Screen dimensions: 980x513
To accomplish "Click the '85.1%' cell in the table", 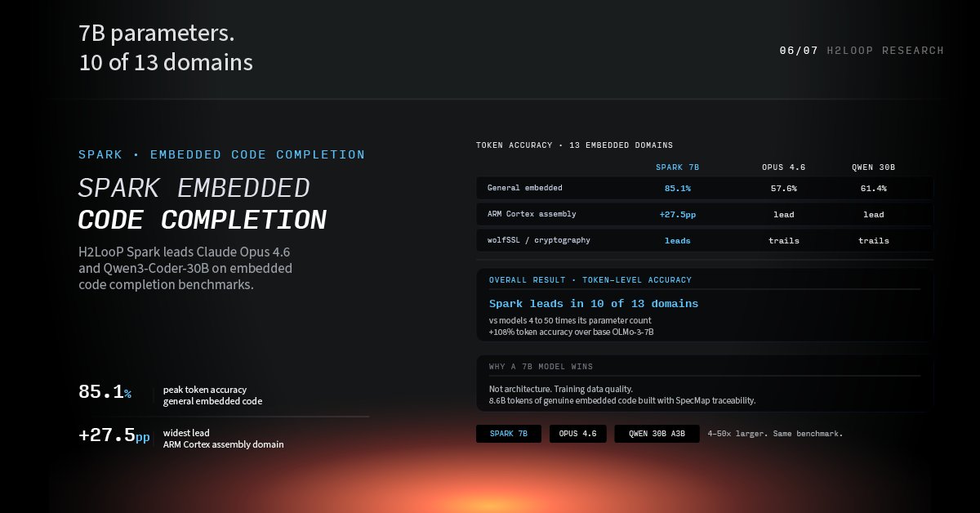I will [678, 189].
